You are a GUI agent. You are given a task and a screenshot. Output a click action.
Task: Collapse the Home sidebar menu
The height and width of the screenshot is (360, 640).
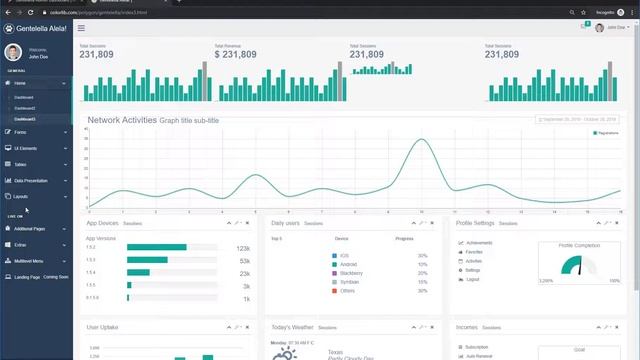pyautogui.click(x=36, y=83)
